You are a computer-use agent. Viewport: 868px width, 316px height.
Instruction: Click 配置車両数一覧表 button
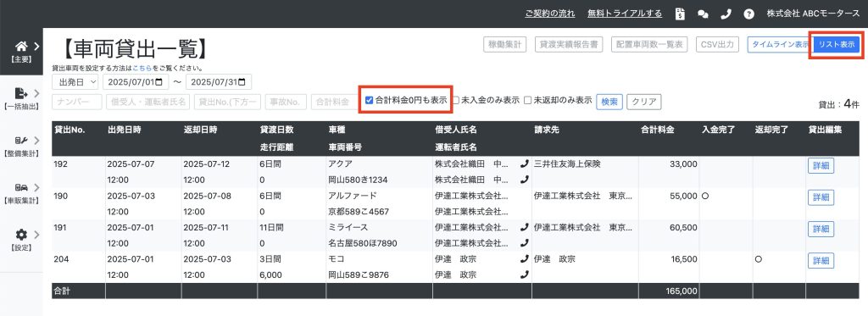pos(649,45)
